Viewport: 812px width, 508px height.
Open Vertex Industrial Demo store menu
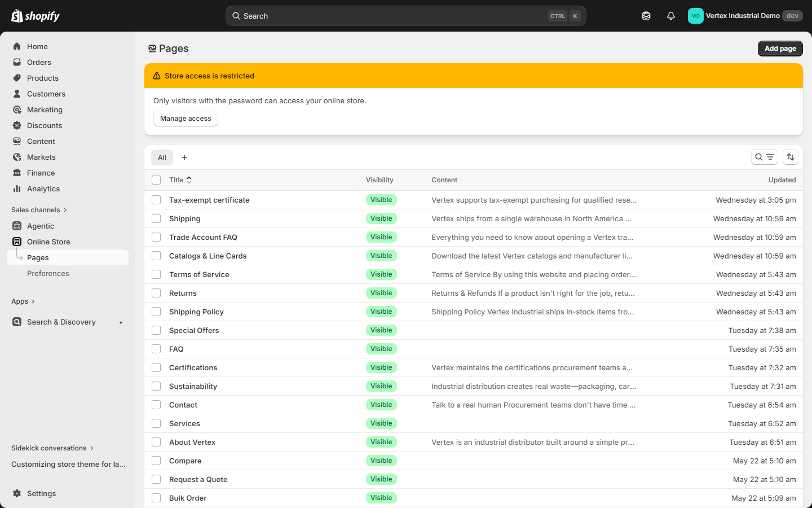coord(745,16)
